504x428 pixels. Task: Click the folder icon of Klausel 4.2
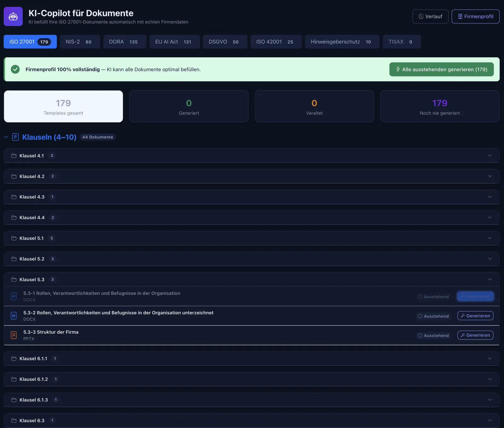point(14,176)
